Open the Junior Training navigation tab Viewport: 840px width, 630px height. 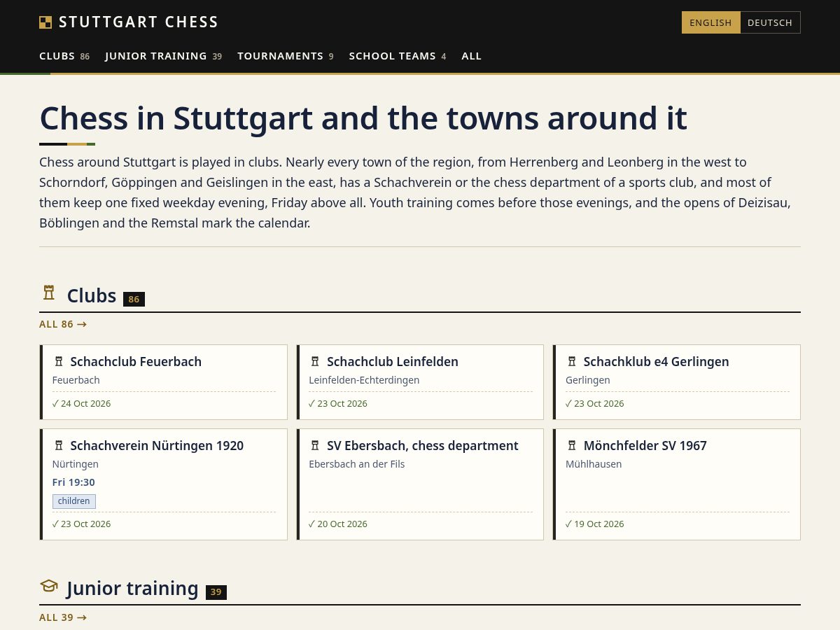pos(164,56)
